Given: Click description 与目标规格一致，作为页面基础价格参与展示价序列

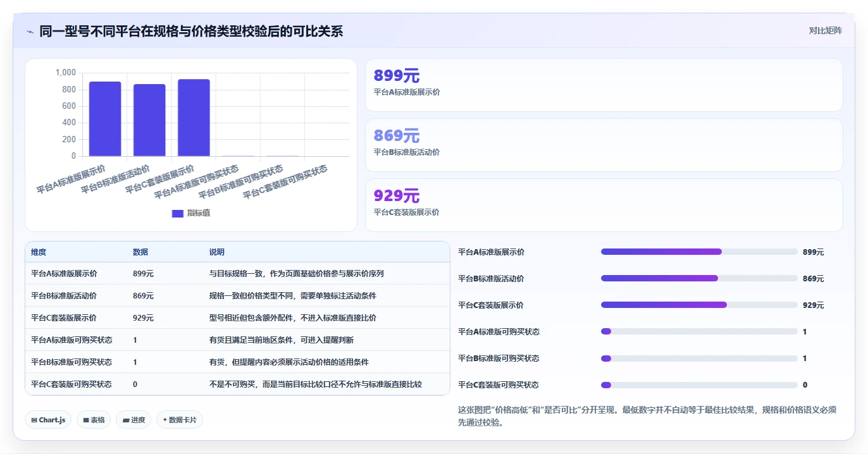Looking at the screenshot, I should [297, 274].
